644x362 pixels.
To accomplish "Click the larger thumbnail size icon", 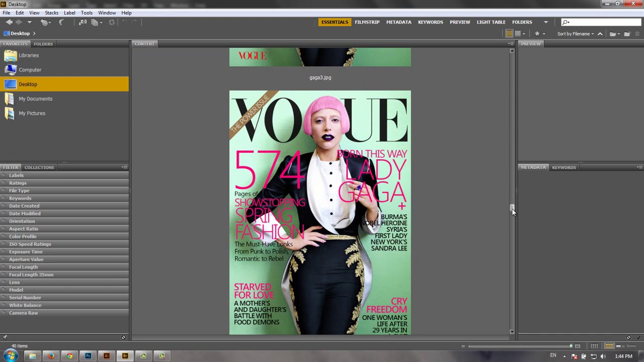I will [578, 346].
